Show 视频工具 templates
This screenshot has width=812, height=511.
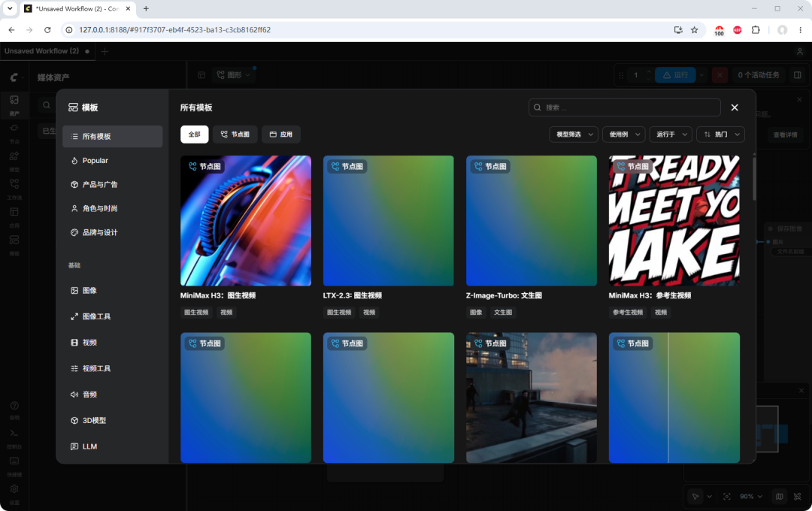tap(112, 369)
